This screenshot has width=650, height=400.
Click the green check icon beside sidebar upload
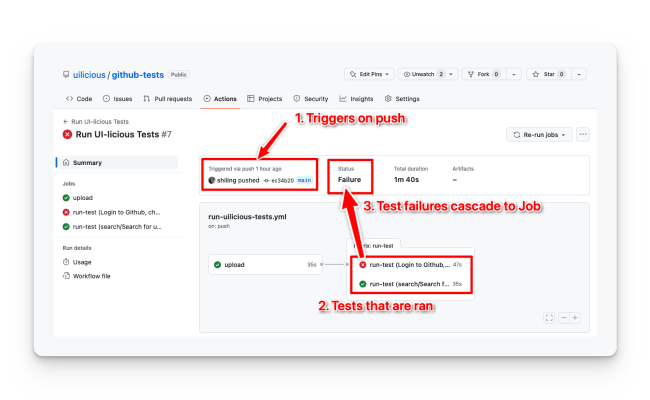point(66,198)
